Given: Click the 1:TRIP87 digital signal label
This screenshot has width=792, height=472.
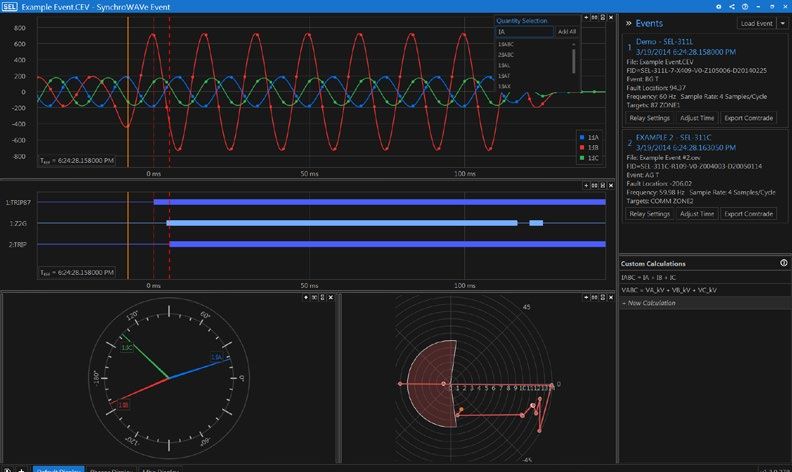Looking at the screenshot, I should (x=18, y=202).
